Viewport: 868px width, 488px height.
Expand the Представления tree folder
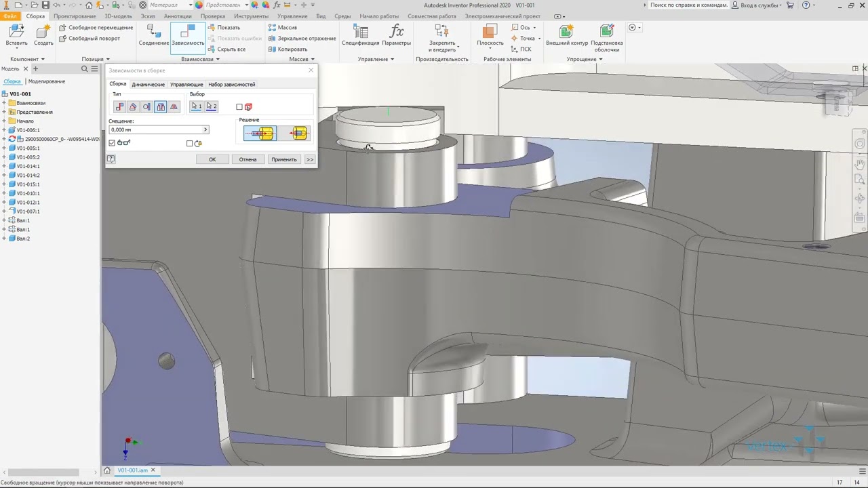[x=4, y=112]
